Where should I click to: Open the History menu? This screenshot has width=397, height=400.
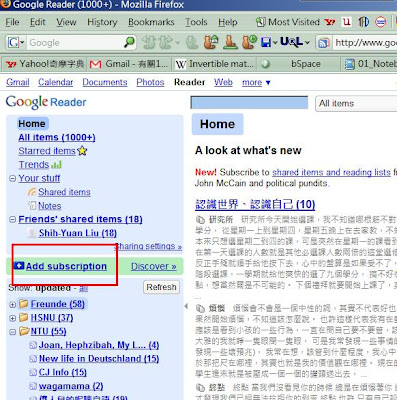point(102,22)
